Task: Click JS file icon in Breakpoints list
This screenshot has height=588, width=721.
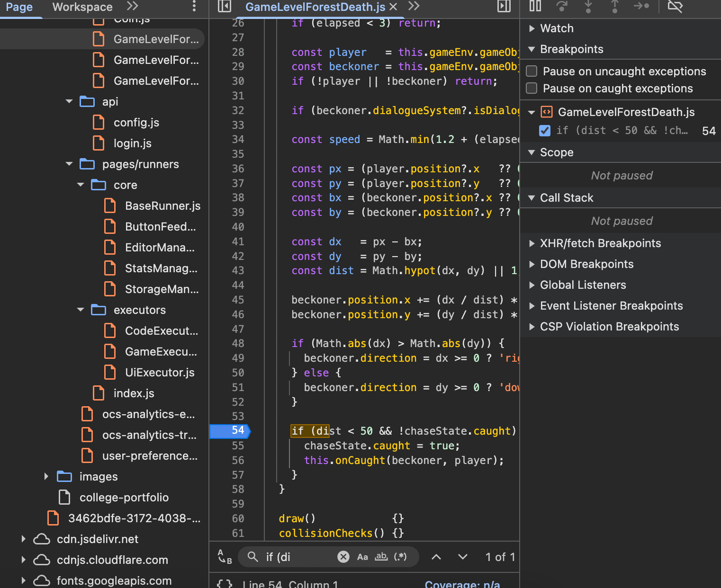Action: pos(547,112)
